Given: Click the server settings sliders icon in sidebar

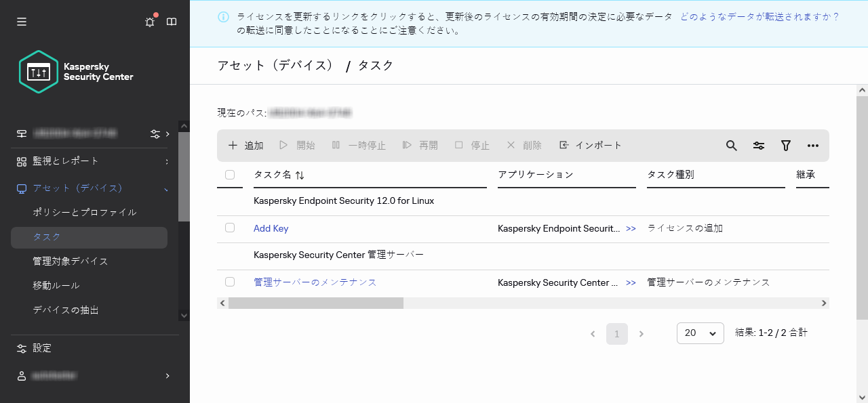Looking at the screenshot, I should 155,133.
